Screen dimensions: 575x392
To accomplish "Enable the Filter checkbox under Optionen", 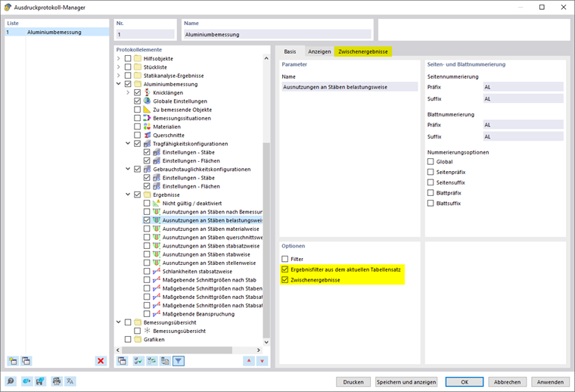I will (x=285, y=259).
